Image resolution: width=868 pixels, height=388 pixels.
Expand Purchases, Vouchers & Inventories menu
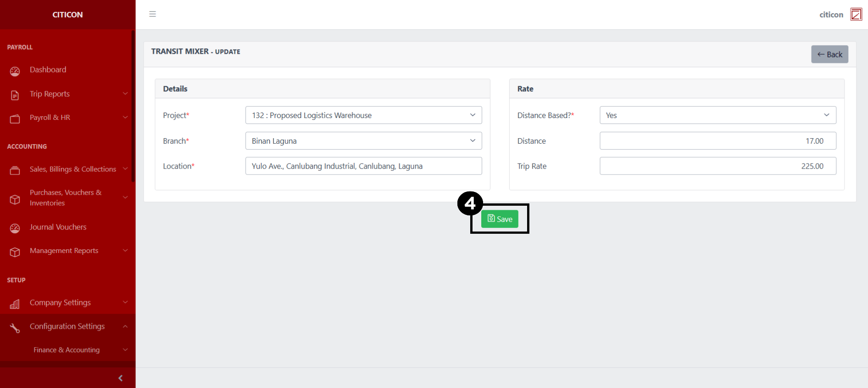point(66,197)
